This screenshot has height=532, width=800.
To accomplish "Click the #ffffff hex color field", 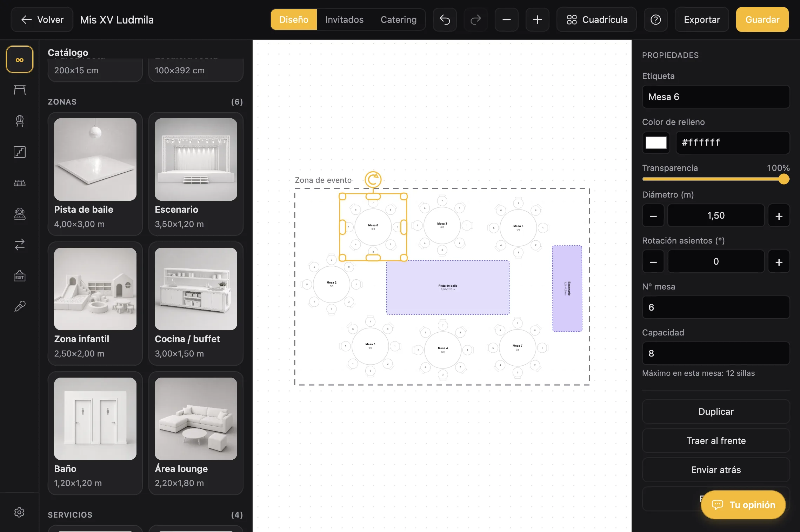I will pos(733,142).
